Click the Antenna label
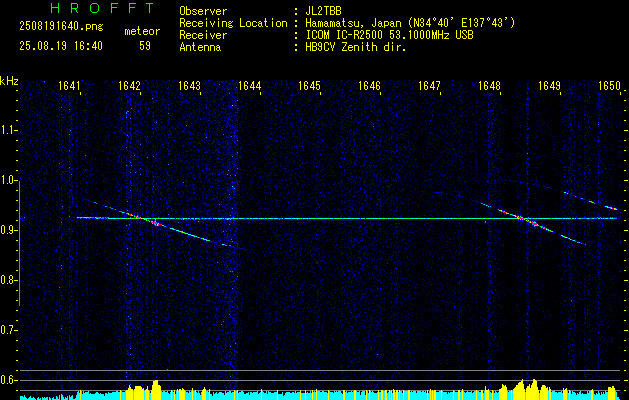Viewport: 629px width, 400px height. tap(200, 47)
